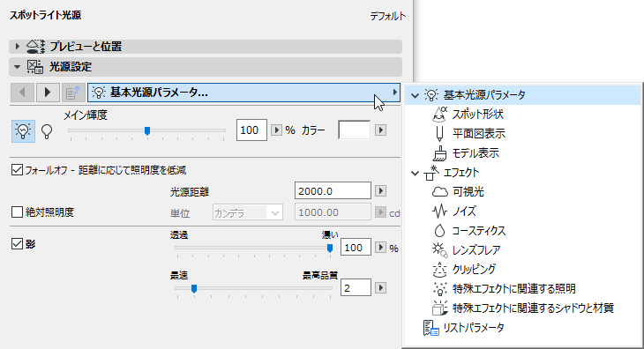Open the 光源距離 value arrow
The height and width of the screenshot is (349, 644).
pyautogui.click(x=381, y=191)
